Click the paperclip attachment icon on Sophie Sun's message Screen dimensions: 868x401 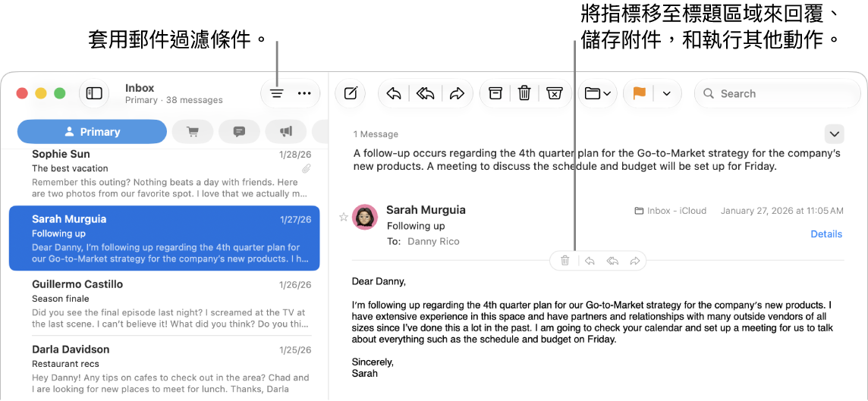306,169
